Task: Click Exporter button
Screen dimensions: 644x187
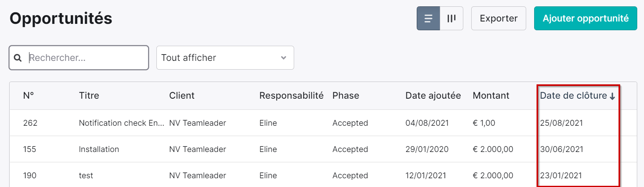Action: [499, 18]
